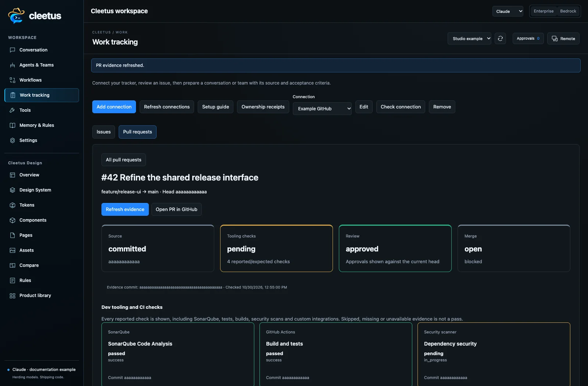Click the Design System layers icon
Screen dimensions: 588x386
click(x=12, y=190)
